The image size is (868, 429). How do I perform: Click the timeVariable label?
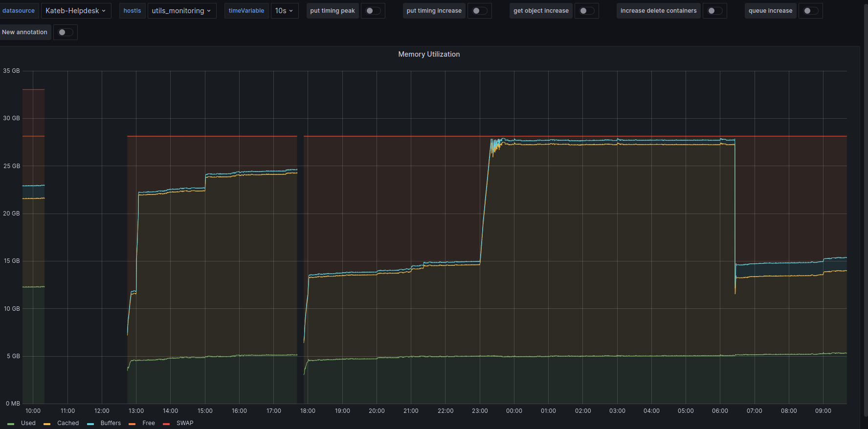246,11
